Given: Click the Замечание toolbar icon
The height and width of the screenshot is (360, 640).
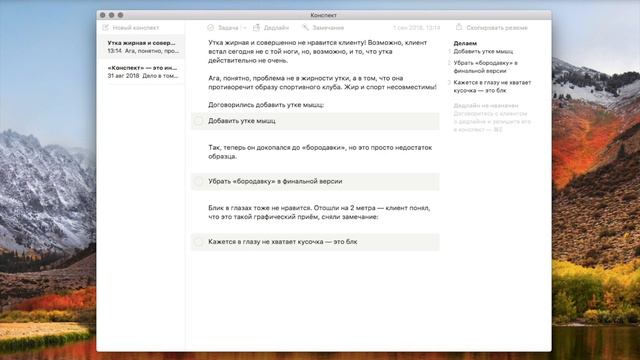Looking at the screenshot, I should point(305,27).
